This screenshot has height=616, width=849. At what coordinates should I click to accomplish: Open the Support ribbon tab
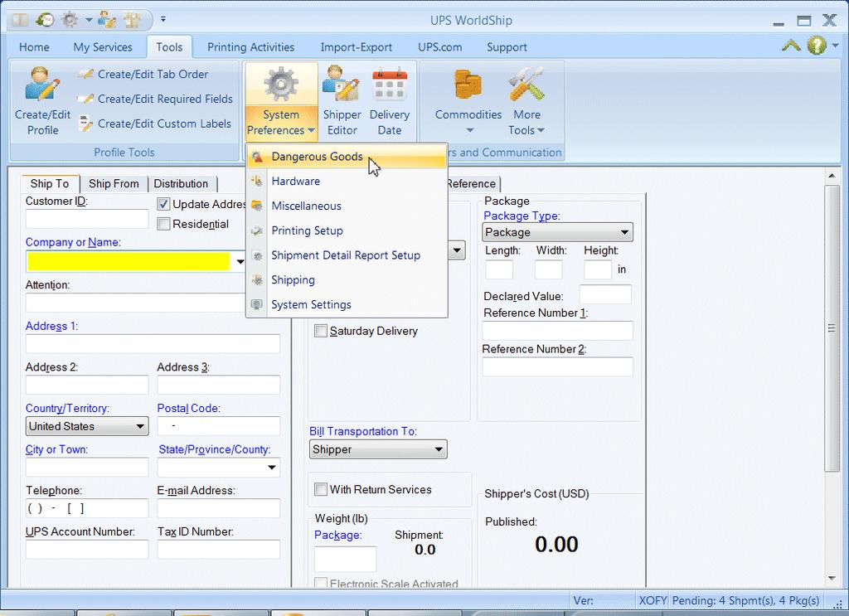pyautogui.click(x=507, y=47)
